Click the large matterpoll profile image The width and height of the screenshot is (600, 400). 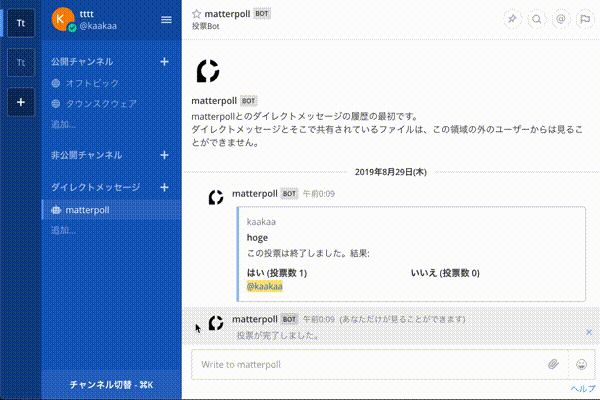[x=208, y=71]
